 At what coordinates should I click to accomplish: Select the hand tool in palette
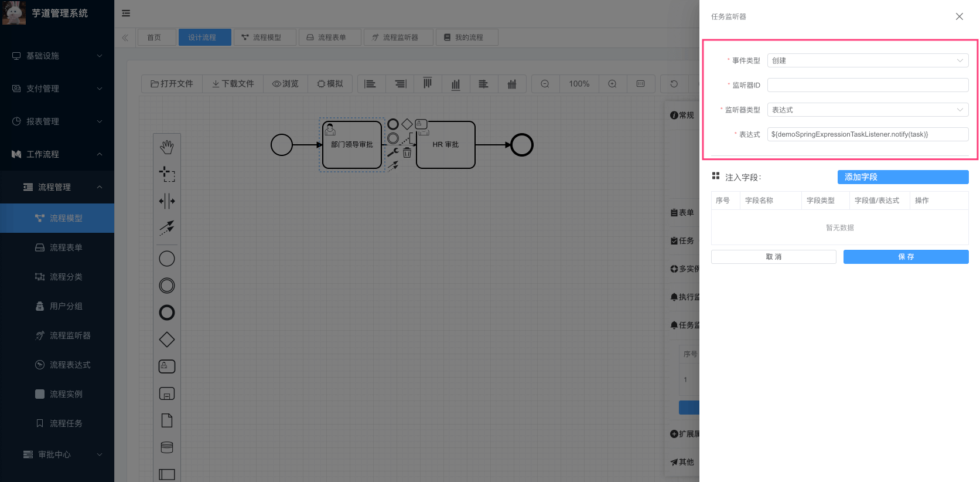coord(167,147)
